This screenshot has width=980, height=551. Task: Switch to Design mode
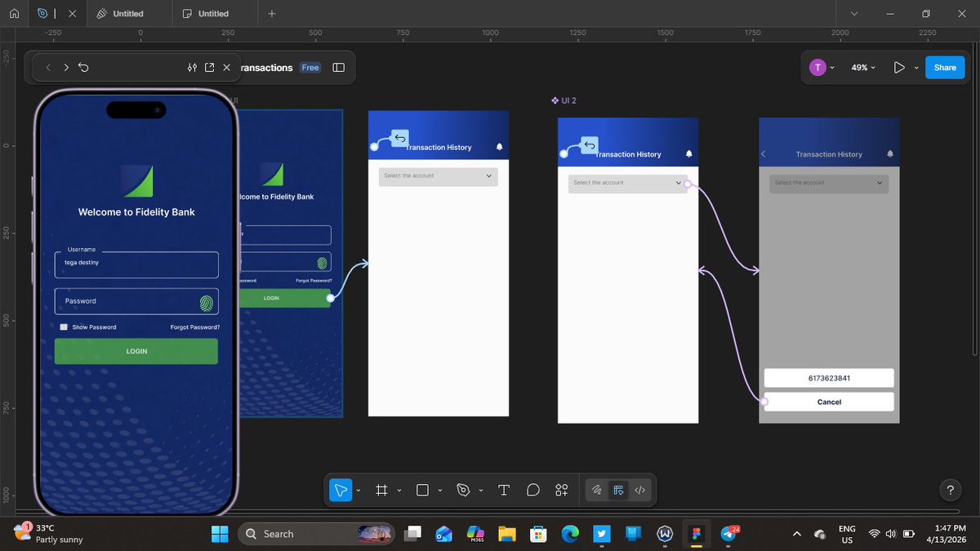(x=618, y=490)
